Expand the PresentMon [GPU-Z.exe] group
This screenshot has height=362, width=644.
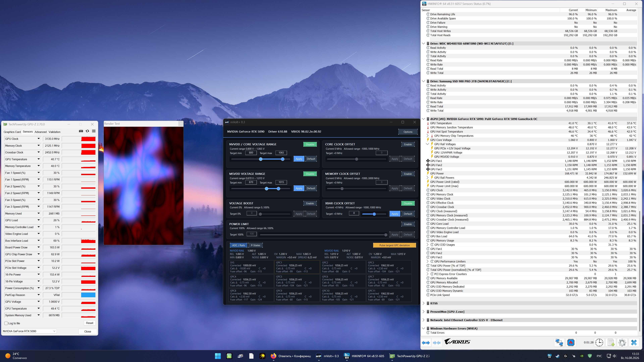pyautogui.click(x=423, y=312)
